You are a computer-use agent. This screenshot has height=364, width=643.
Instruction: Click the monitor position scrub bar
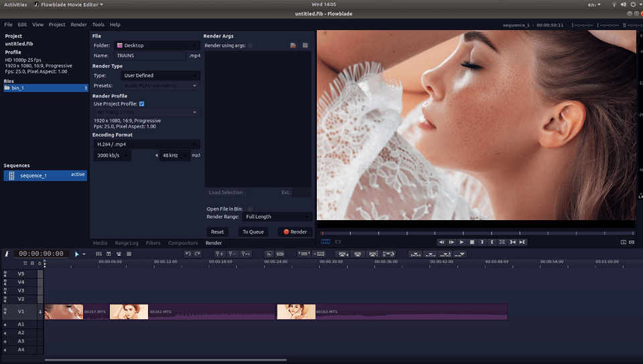(x=476, y=234)
